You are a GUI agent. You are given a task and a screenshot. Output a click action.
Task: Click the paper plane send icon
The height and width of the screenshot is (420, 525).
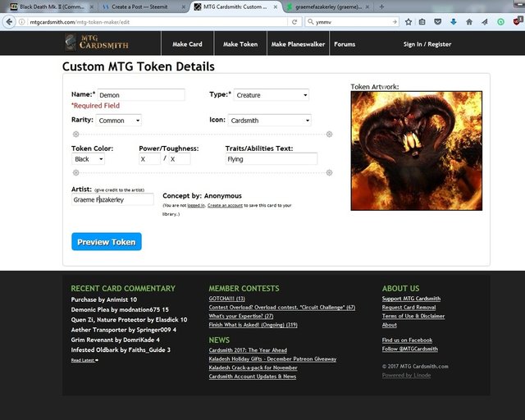[485, 22]
